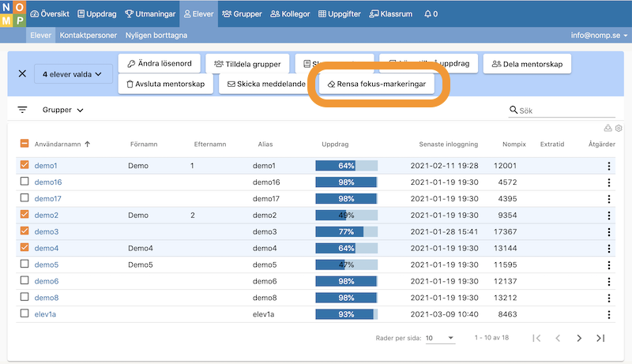Check the demo6 row checkbox
The height and width of the screenshot is (364, 632).
coord(24,280)
